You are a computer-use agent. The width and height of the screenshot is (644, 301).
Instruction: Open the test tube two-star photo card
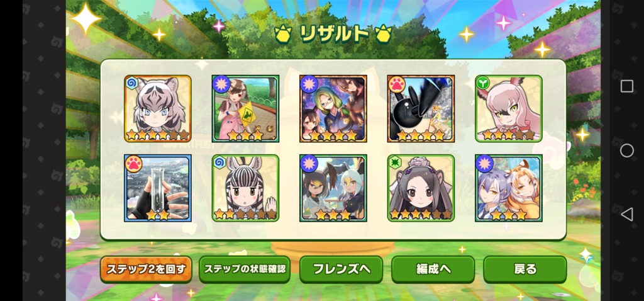point(158,188)
